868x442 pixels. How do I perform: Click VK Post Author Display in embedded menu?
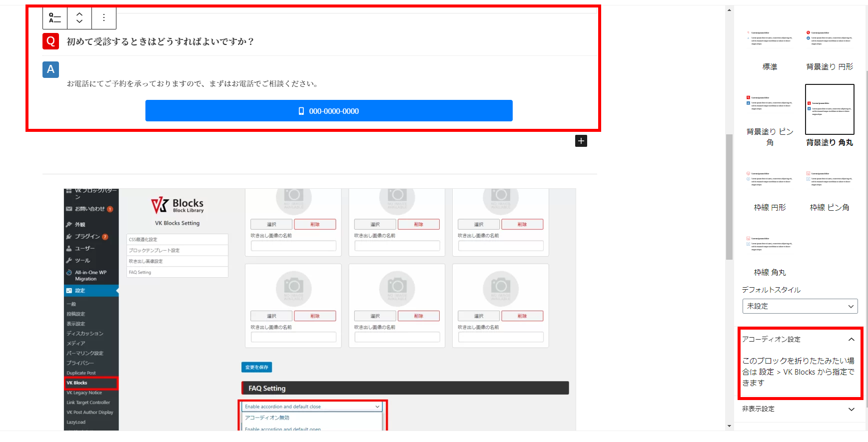click(x=90, y=413)
